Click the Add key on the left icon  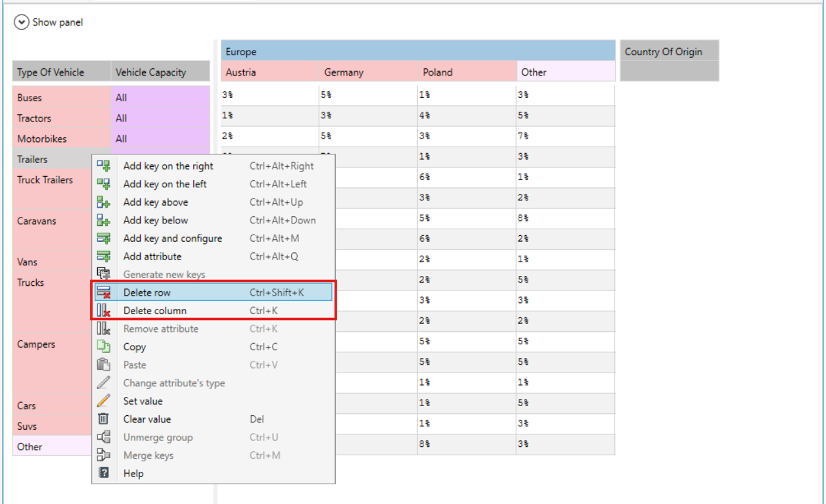pos(103,184)
